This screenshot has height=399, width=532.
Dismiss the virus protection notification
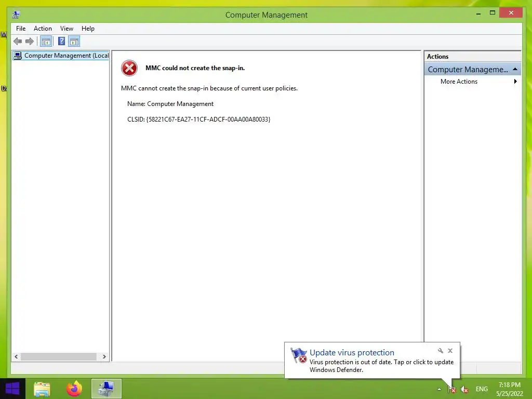[450, 351]
